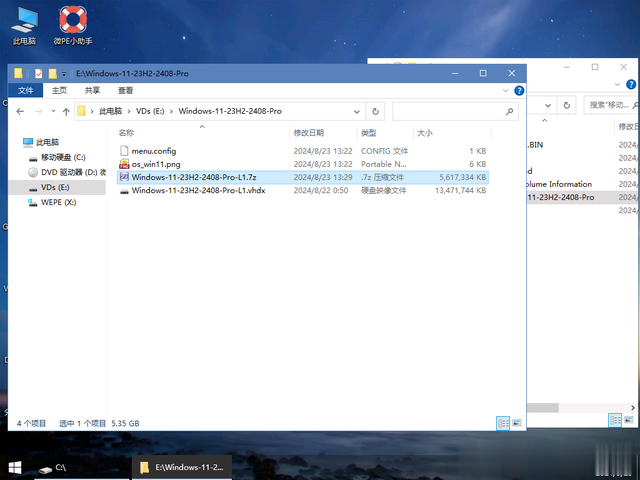
Task: Select WEPE (X:) in navigation pane
Action: pos(52,202)
